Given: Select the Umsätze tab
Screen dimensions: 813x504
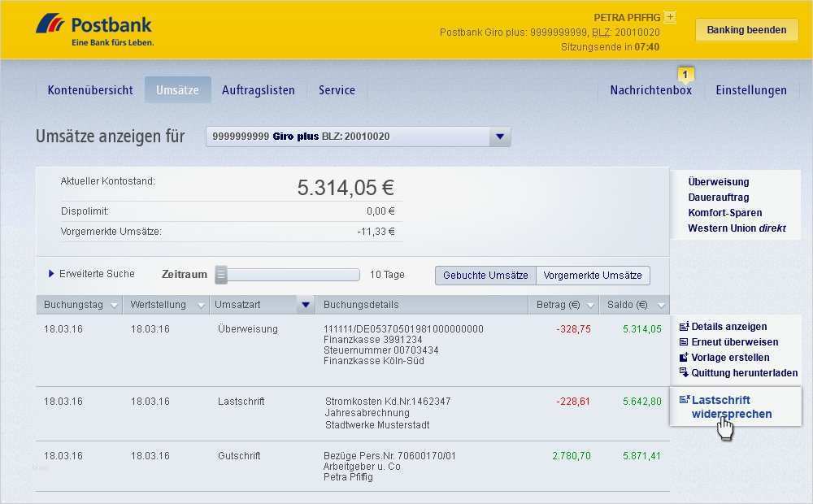Looking at the screenshot, I should 177,89.
